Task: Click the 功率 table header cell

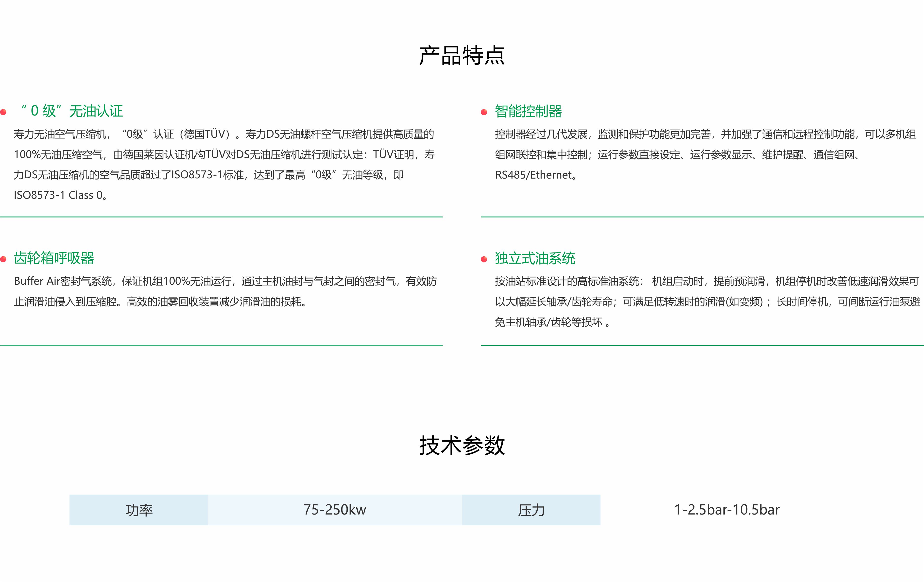Action: 139,510
